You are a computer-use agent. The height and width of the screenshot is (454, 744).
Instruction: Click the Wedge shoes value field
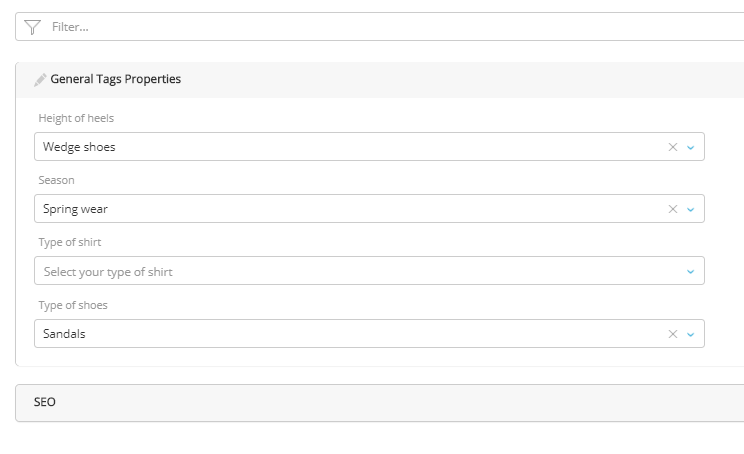click(340, 147)
